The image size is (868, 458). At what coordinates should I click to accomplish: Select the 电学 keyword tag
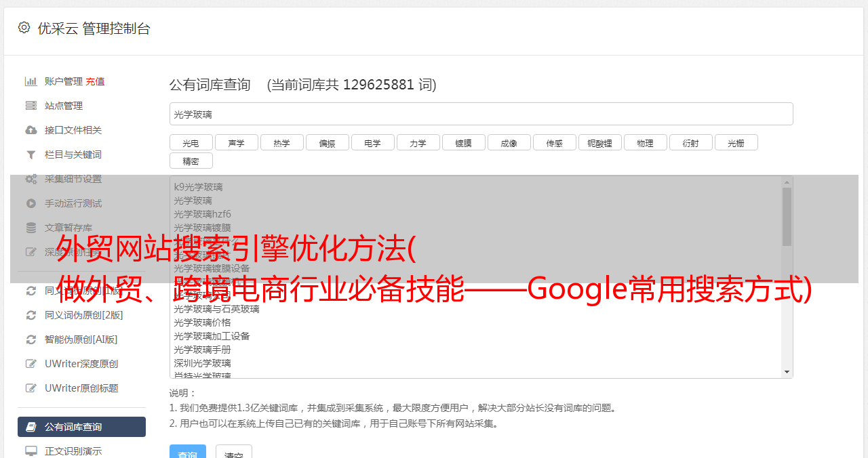(x=372, y=142)
